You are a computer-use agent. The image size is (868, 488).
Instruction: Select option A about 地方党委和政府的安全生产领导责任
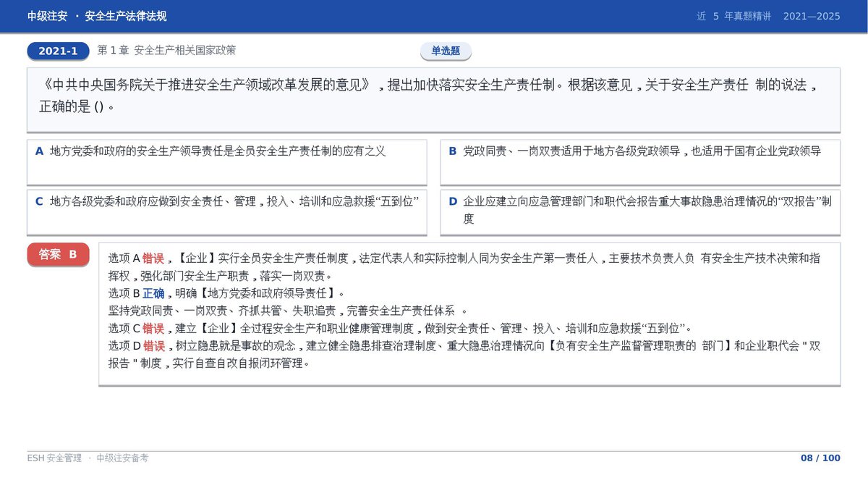tap(227, 162)
